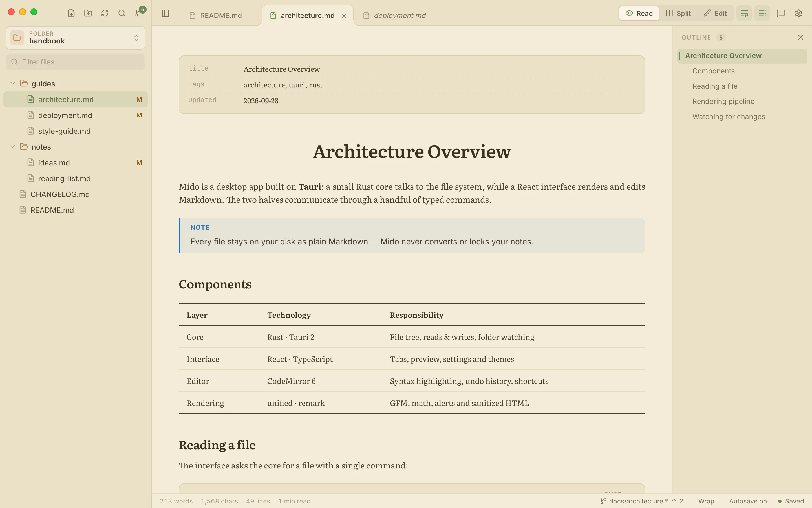
Task: Click the bold word Tauri in the paragraph
Action: [x=310, y=187]
